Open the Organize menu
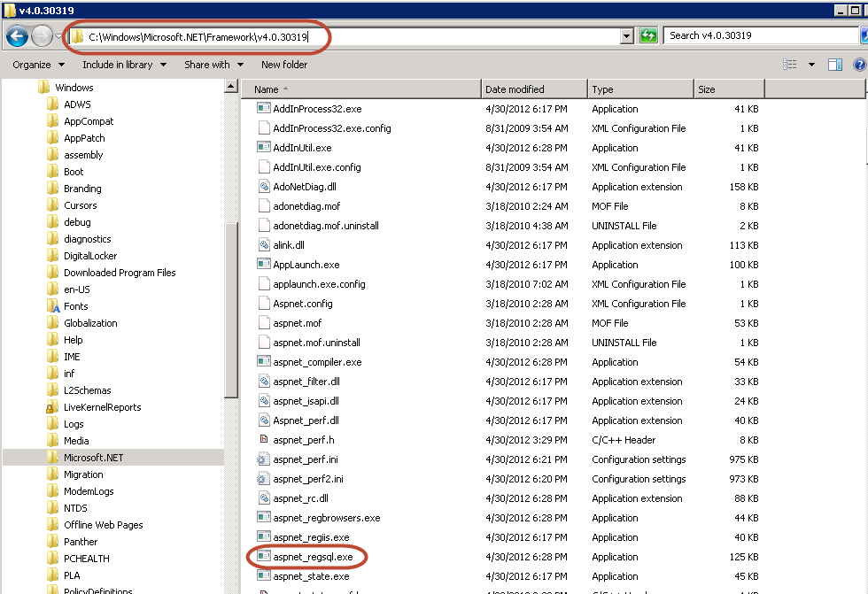Image resolution: width=868 pixels, height=594 pixels. point(37,65)
